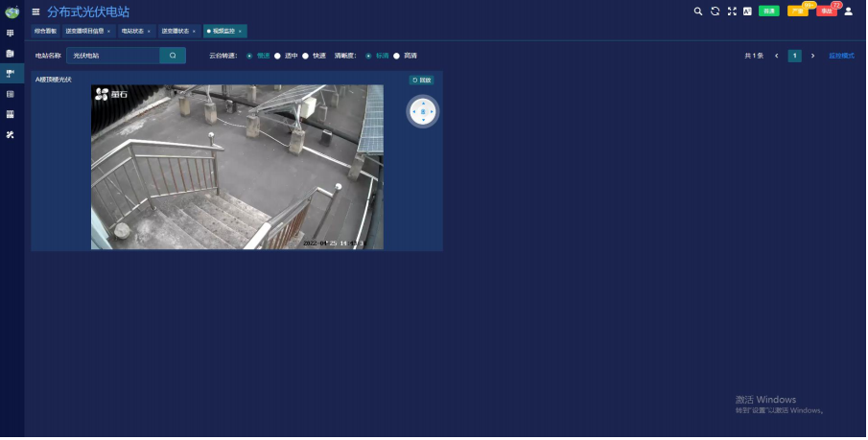Open the documents sidebar icon

pyautogui.click(x=10, y=53)
